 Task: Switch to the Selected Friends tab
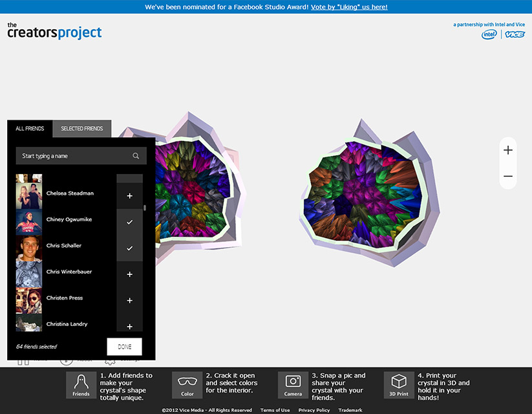[82, 129]
